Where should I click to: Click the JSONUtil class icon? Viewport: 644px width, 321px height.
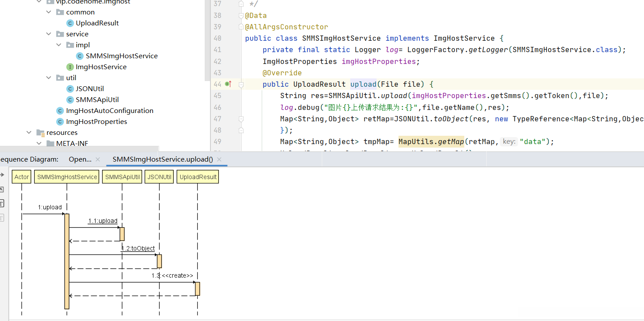[x=70, y=89]
